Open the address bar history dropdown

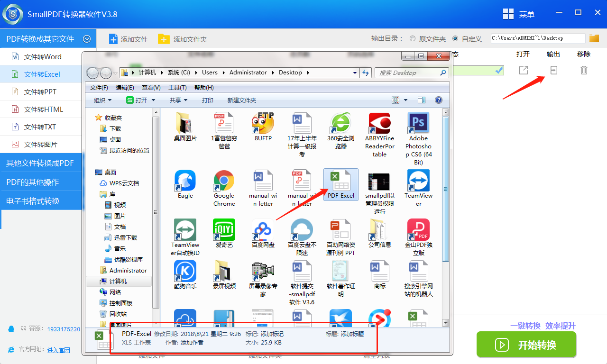(355, 73)
